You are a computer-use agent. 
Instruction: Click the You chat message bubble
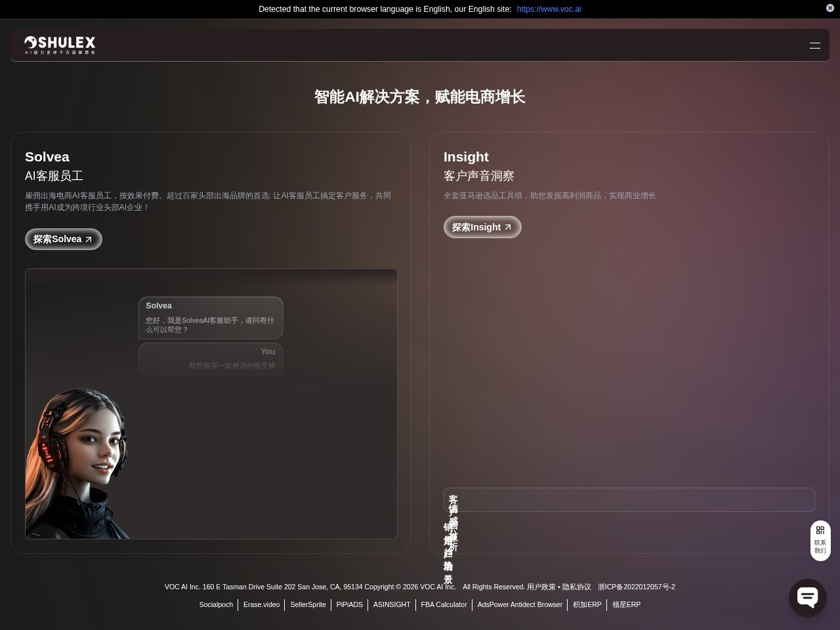pos(211,359)
